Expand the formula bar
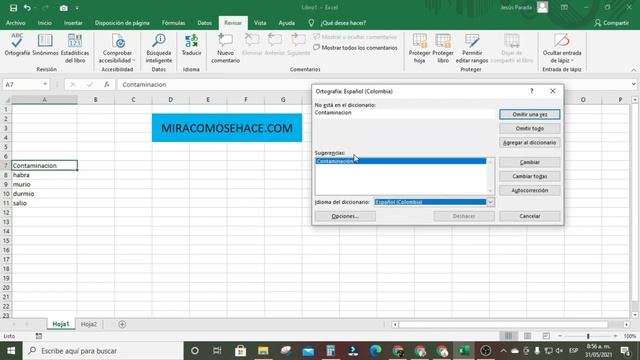This screenshot has height=360, width=640. [633, 84]
